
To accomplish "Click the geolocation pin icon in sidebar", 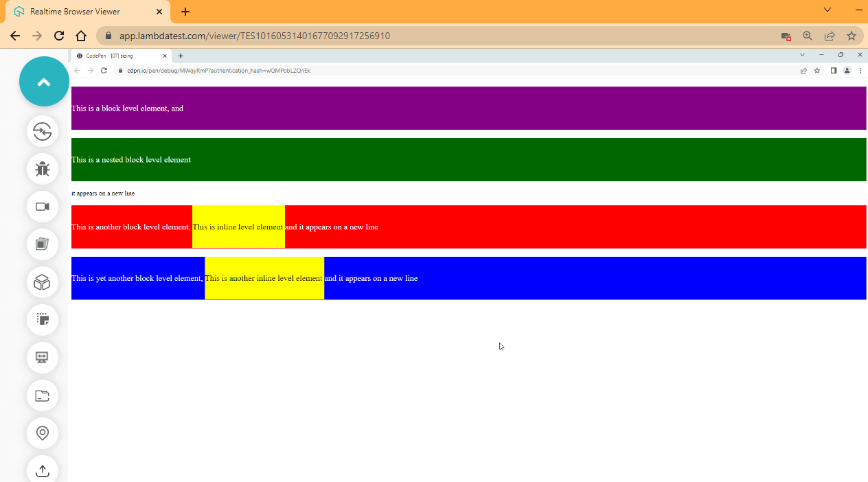I will (x=43, y=433).
